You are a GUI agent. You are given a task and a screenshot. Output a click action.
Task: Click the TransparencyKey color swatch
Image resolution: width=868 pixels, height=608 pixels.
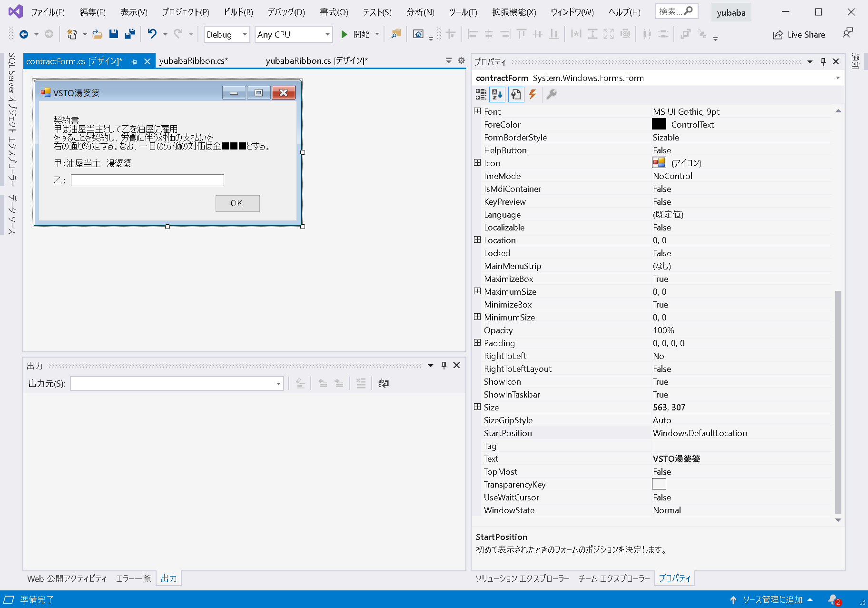coord(659,484)
